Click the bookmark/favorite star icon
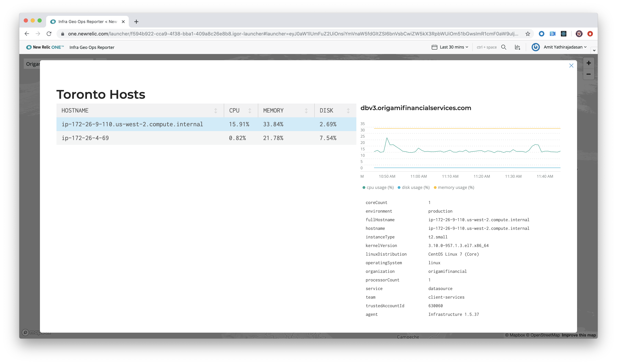Image resolution: width=617 pixels, height=364 pixels. point(528,34)
